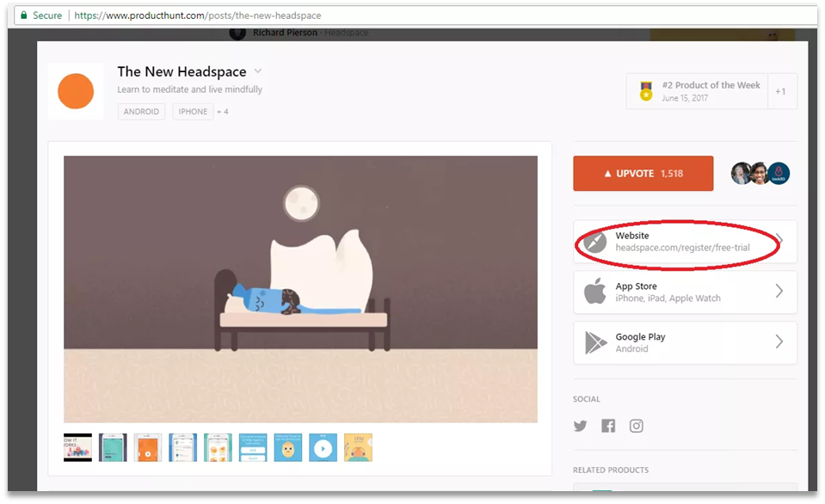This screenshot has height=504, width=825.
Task: Click Richard Pierson name at the top
Action: [285, 33]
